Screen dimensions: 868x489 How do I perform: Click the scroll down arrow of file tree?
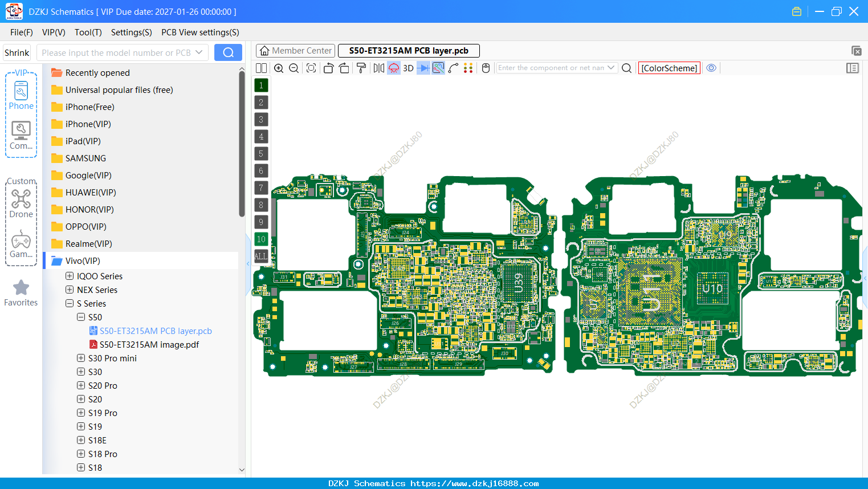click(242, 470)
